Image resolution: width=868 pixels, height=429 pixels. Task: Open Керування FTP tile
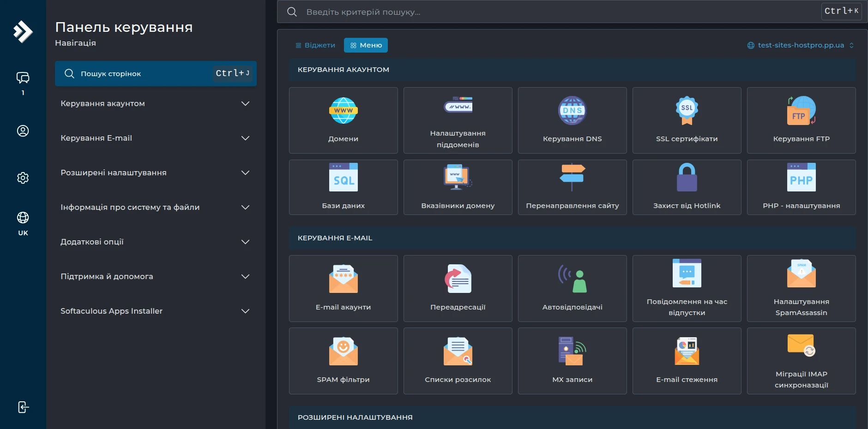tap(801, 120)
